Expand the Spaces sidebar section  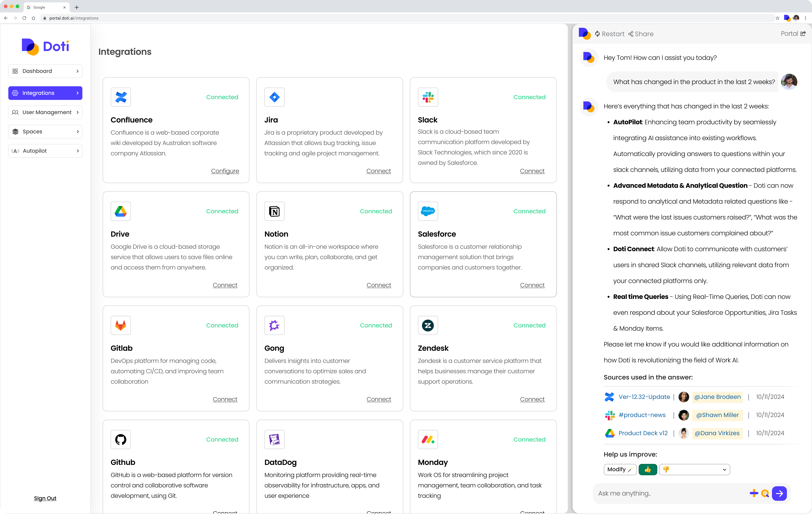[45, 131]
